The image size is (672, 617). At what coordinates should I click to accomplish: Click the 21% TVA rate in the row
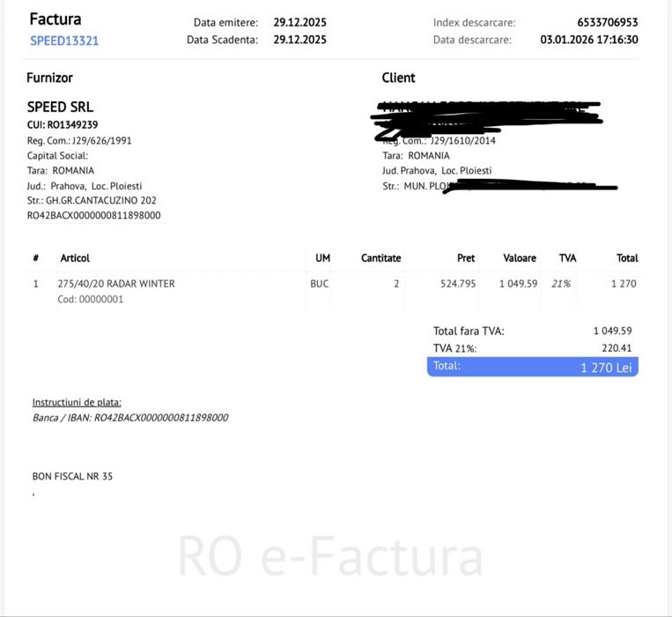click(561, 284)
